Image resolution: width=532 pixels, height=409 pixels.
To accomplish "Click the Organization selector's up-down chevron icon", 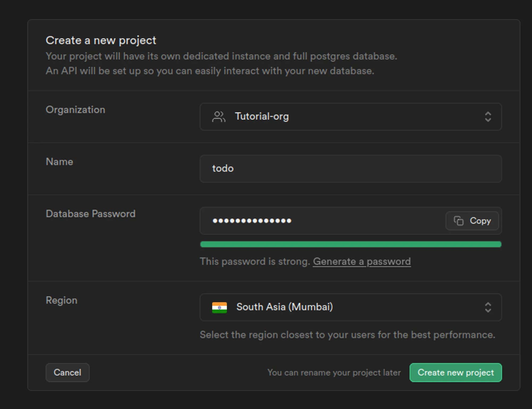I will point(488,117).
